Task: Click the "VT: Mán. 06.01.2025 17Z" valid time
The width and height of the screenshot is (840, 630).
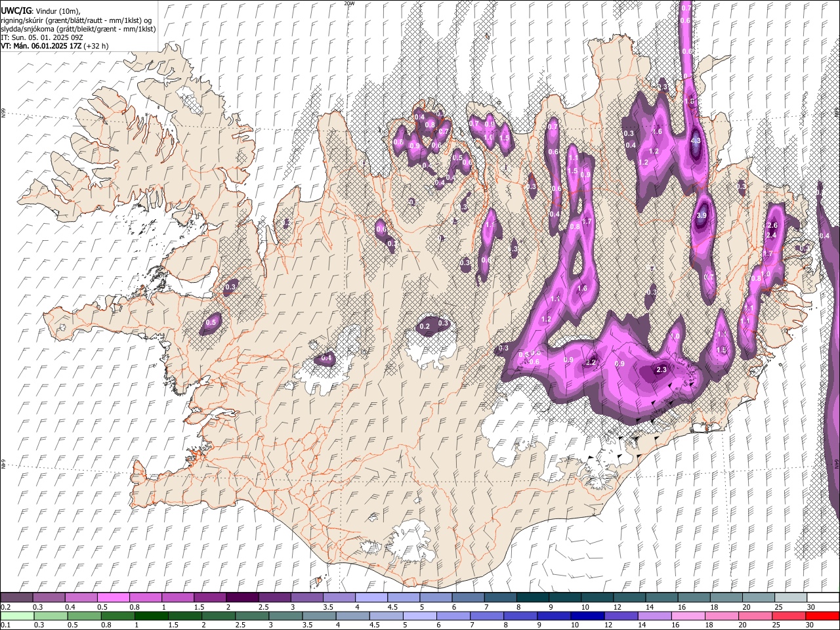Action: click(41, 46)
